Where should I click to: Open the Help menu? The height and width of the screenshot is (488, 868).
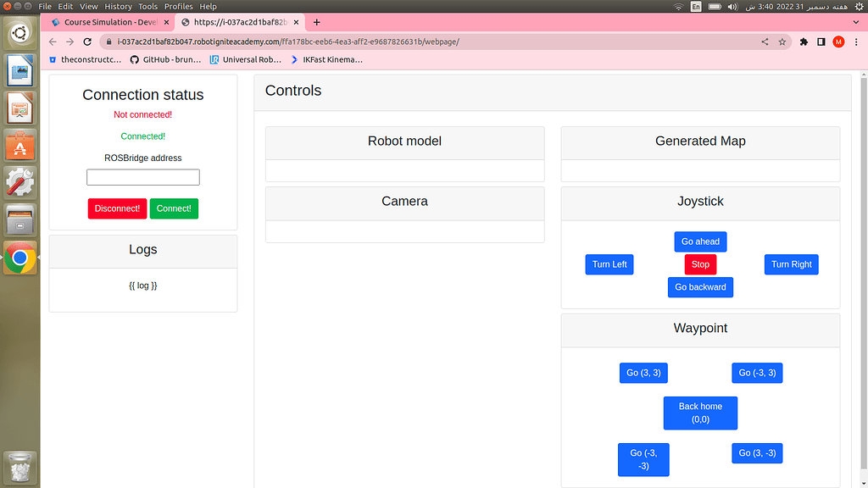(x=208, y=7)
